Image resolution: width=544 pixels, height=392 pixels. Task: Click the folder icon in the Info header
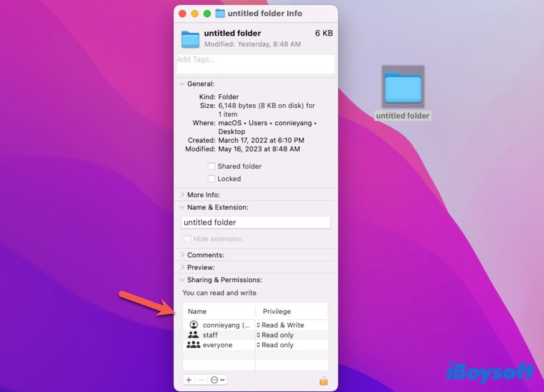[x=190, y=38]
